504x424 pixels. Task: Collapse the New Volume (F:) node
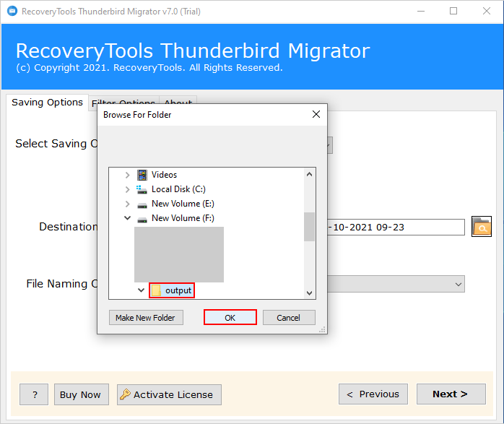(x=127, y=218)
